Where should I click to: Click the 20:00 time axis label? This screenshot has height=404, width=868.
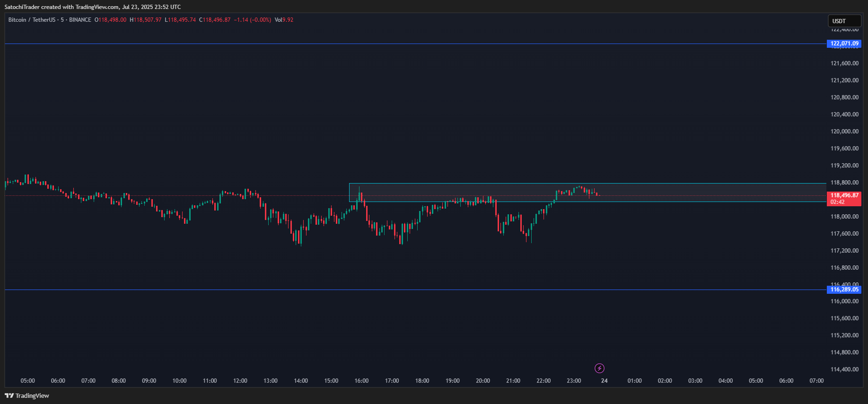pos(483,381)
